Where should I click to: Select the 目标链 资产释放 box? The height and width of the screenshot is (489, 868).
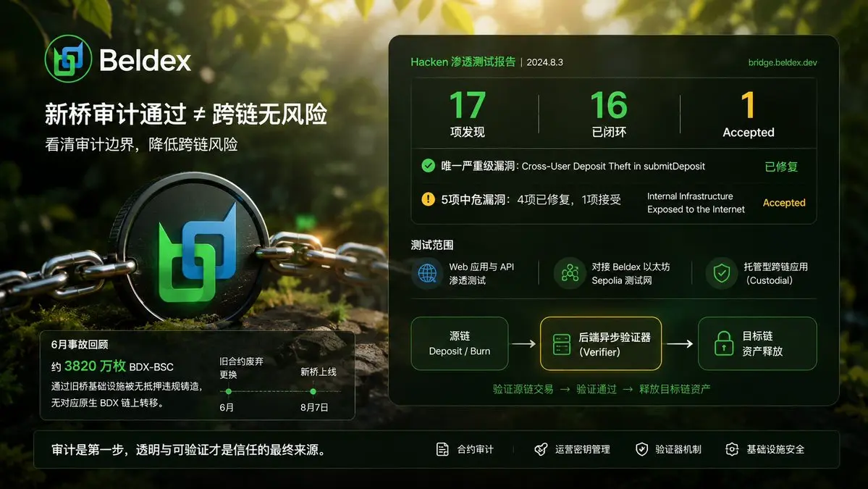[757, 343]
